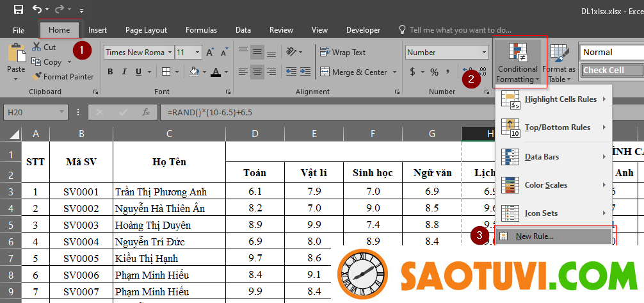Toggle Bold formatting

coord(110,72)
